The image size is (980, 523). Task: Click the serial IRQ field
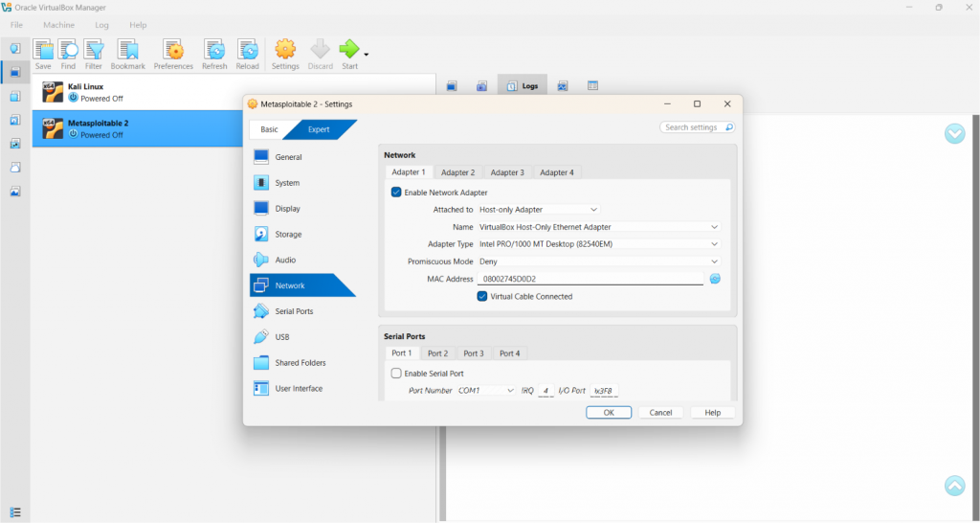tap(546, 391)
